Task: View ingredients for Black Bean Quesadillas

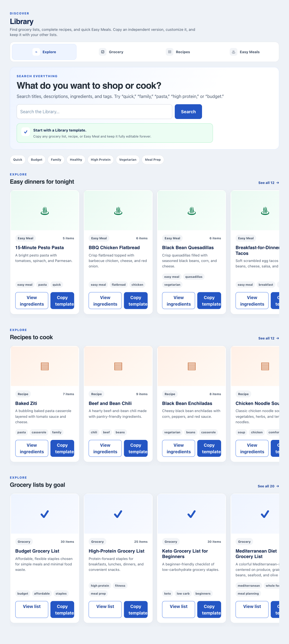Action: coord(179,301)
